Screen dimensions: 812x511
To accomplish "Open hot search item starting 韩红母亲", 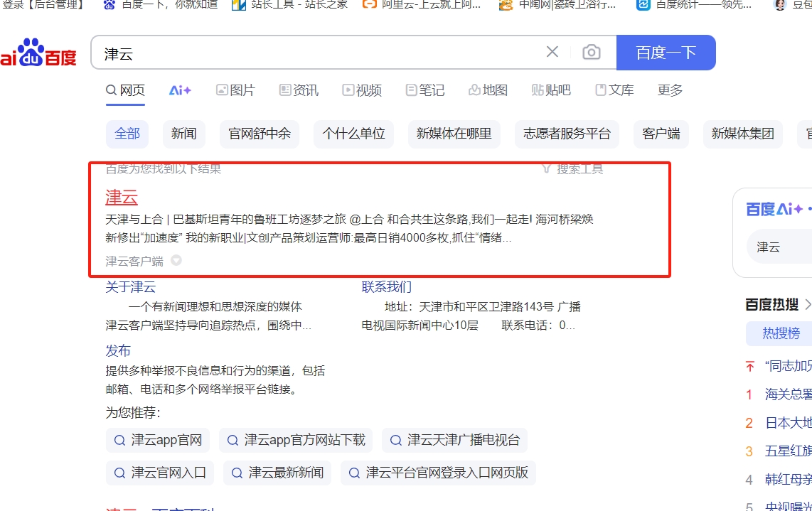I will [788, 480].
